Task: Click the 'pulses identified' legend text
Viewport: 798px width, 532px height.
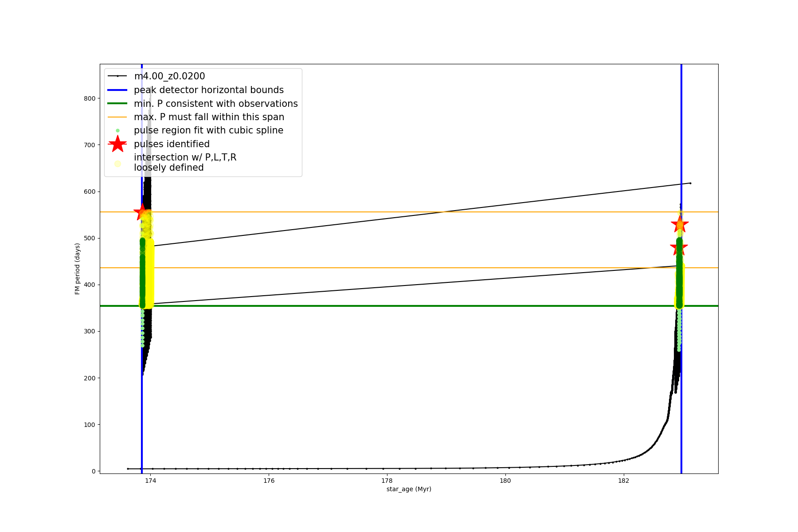Action: tap(172, 144)
